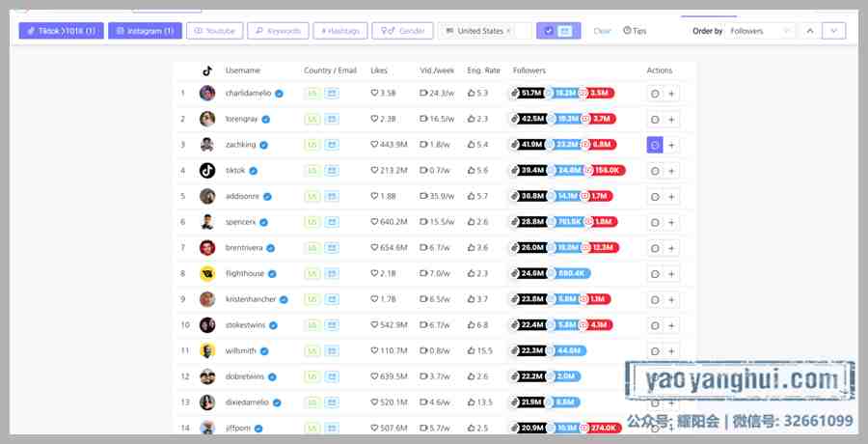The image size is (868, 444).
Task: Open the Hashtags filter
Action: pos(339,31)
